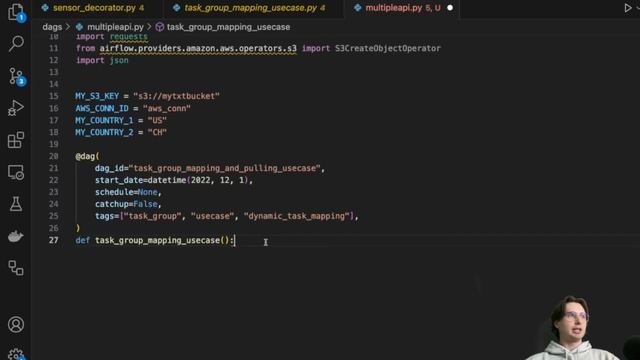Click the function symbol icon in breadcrumb
This screenshot has width=640, height=360.
tap(160, 27)
